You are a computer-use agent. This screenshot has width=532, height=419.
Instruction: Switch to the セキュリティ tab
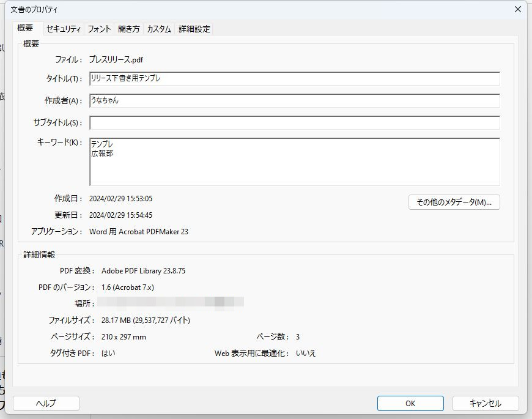62,29
